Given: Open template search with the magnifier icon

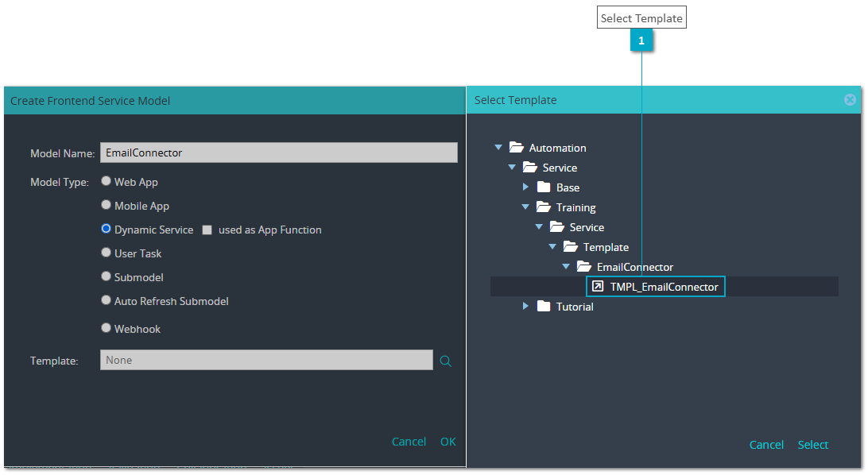Looking at the screenshot, I should pyautogui.click(x=446, y=361).
